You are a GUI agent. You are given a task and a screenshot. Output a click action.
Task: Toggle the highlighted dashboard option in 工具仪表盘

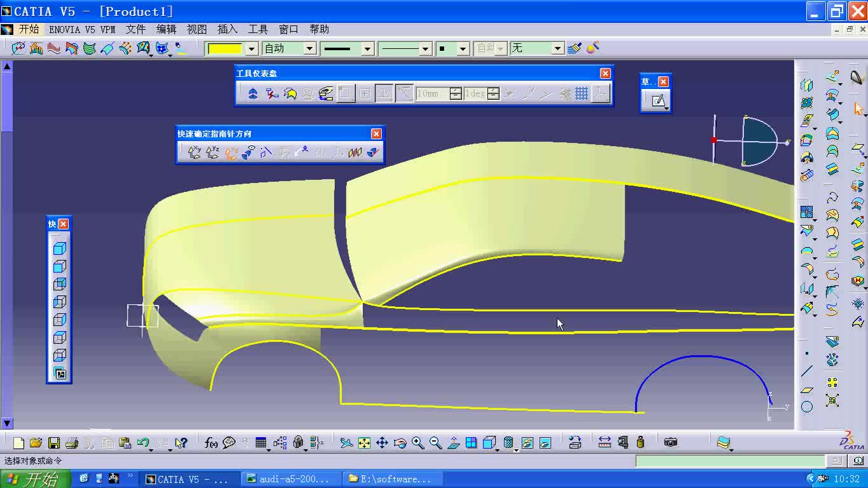tap(383, 93)
